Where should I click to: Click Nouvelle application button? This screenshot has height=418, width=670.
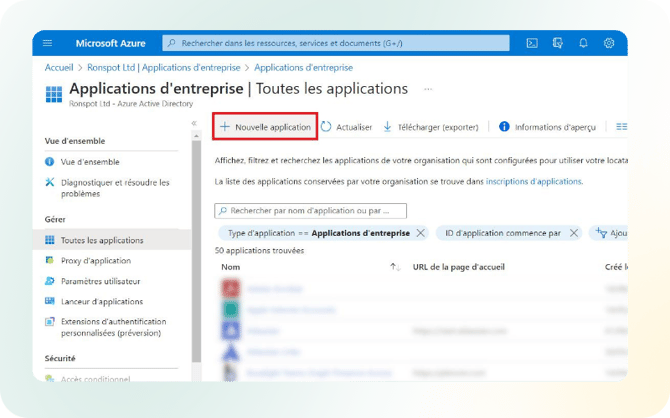click(265, 127)
